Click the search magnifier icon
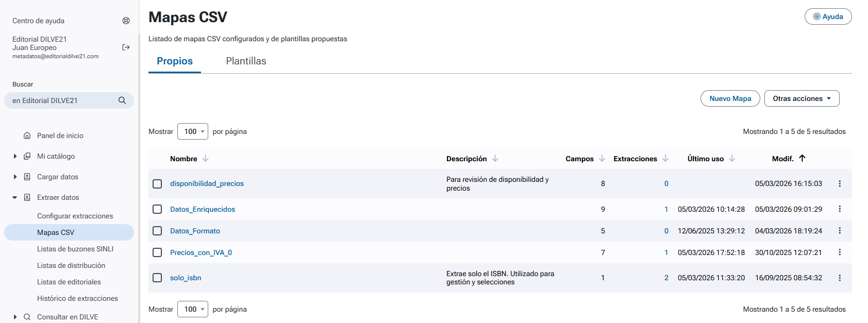This screenshot has width=868, height=323. coord(122,100)
